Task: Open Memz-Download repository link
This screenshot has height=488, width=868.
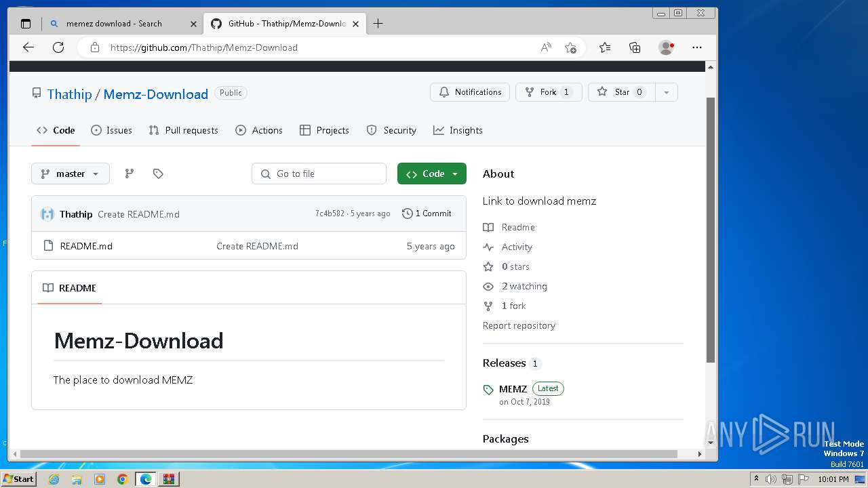Action: coord(156,94)
